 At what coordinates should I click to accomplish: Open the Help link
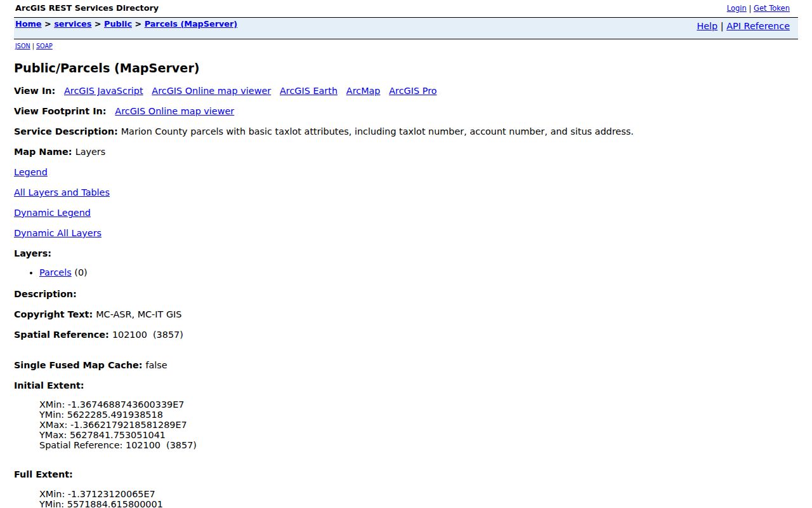[x=707, y=26]
